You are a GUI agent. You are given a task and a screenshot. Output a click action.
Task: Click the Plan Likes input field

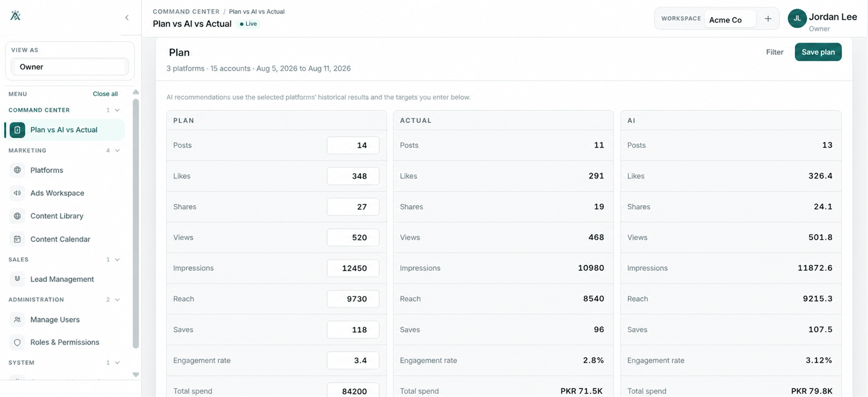(x=353, y=176)
